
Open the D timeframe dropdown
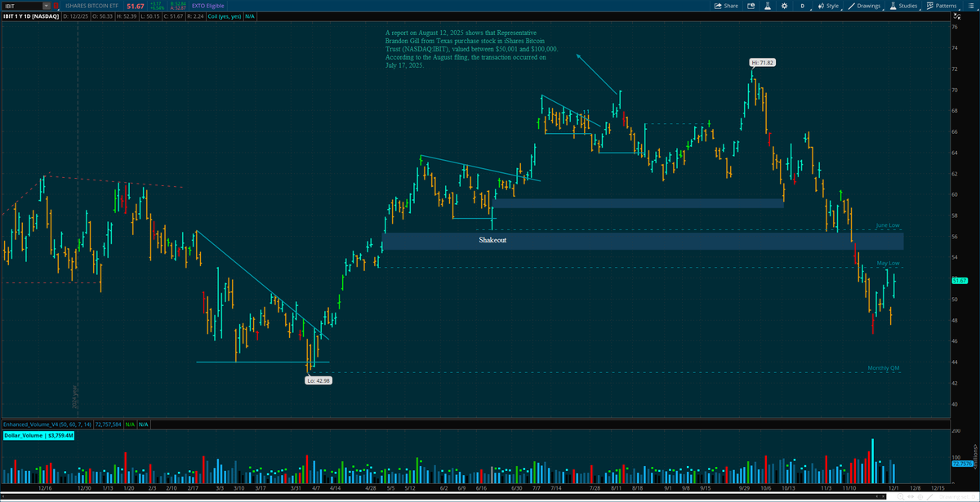(x=803, y=6)
